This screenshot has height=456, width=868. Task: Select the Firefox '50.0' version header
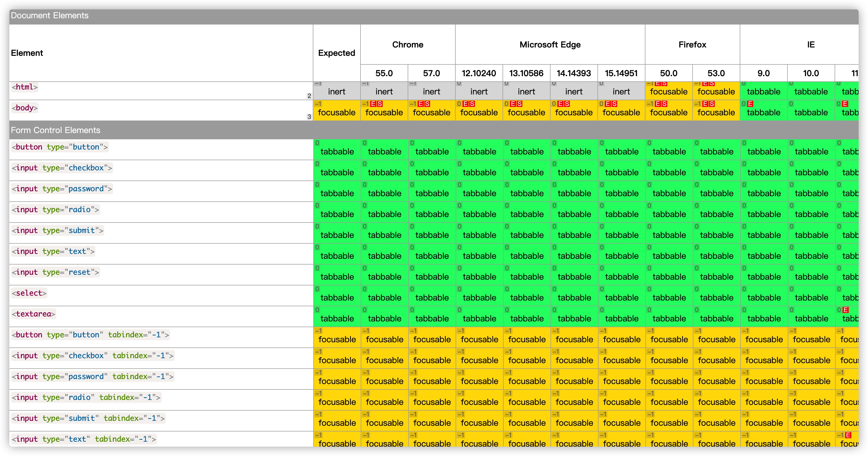[669, 73]
